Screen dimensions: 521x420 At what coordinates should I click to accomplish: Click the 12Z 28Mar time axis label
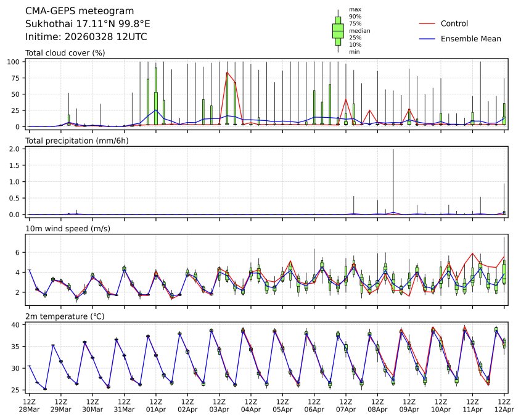tap(29, 405)
